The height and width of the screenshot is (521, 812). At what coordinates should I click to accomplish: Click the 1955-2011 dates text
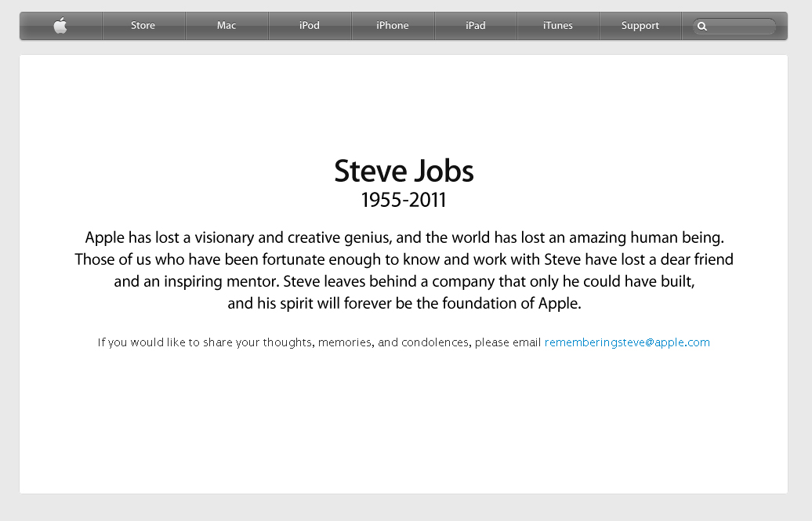[404, 201]
